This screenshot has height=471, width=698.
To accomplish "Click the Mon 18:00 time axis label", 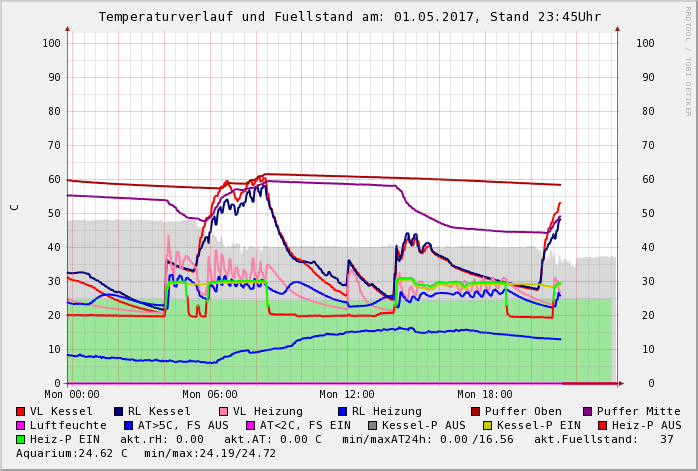I will pos(485,394).
